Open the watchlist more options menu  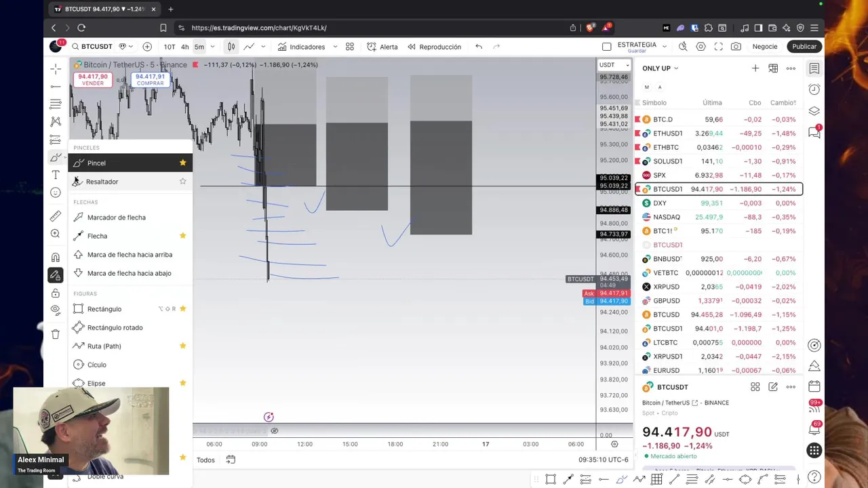pyautogui.click(x=791, y=68)
